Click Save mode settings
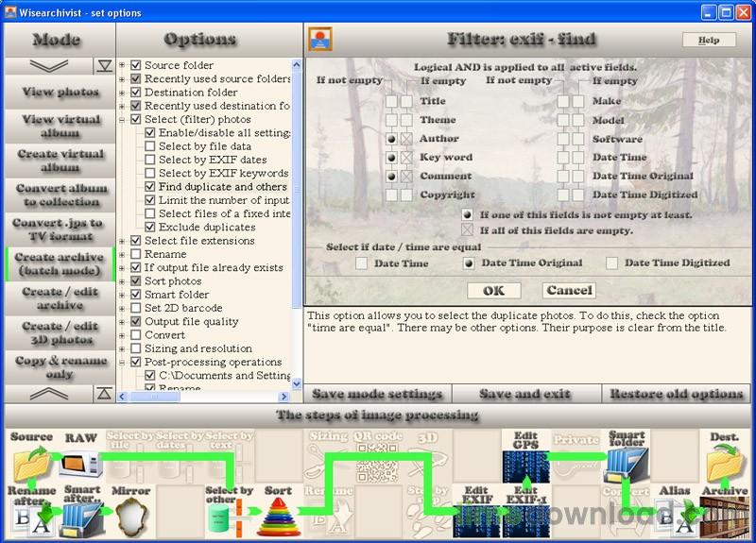The image size is (756, 543). pyautogui.click(x=377, y=394)
